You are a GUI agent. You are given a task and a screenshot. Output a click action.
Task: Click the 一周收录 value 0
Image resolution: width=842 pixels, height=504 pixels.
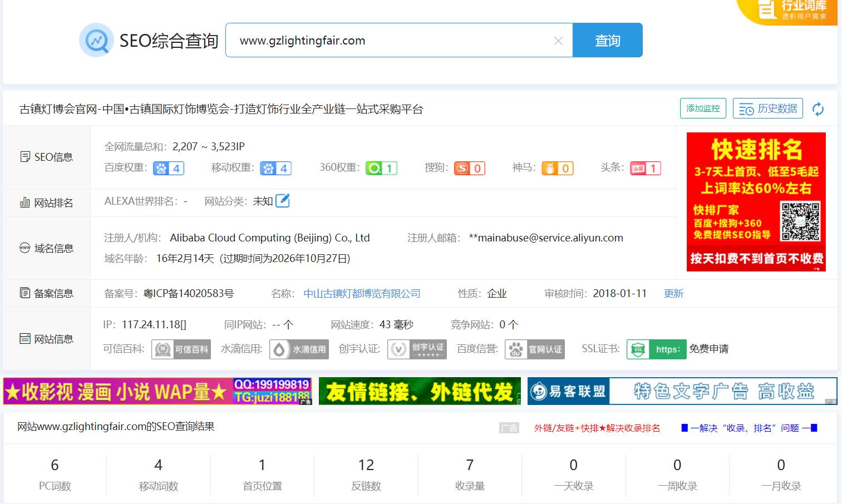(677, 465)
